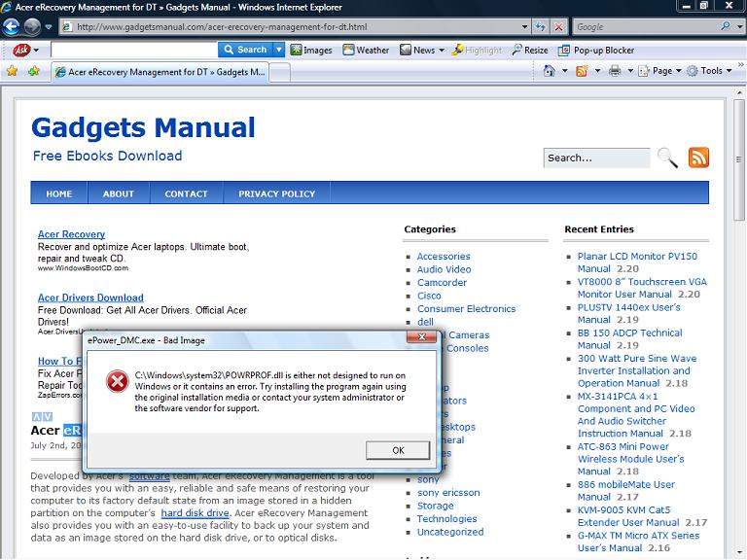Click the Ask toolbar search text field
The image size is (747, 560).
[134, 50]
